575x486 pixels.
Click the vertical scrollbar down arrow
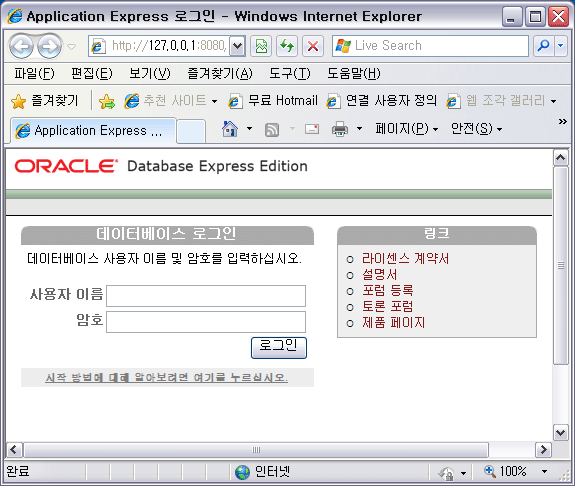560,432
